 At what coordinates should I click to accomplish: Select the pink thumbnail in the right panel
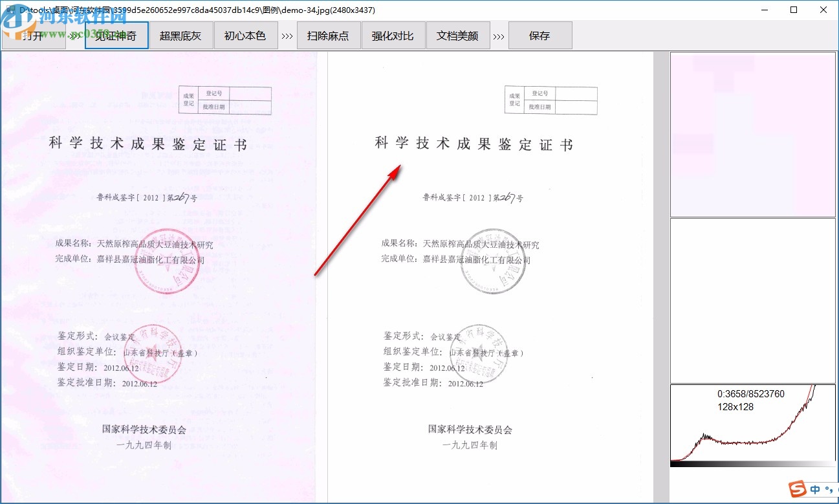point(752,133)
